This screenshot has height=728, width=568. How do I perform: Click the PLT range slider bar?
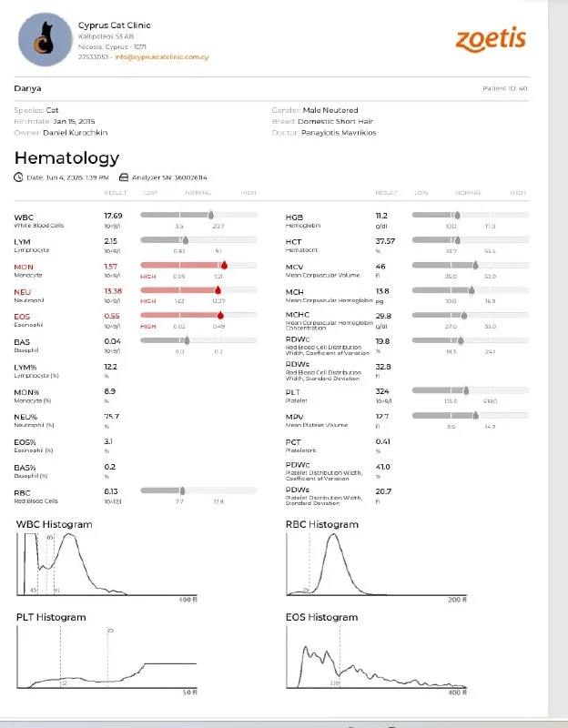pos(470,390)
